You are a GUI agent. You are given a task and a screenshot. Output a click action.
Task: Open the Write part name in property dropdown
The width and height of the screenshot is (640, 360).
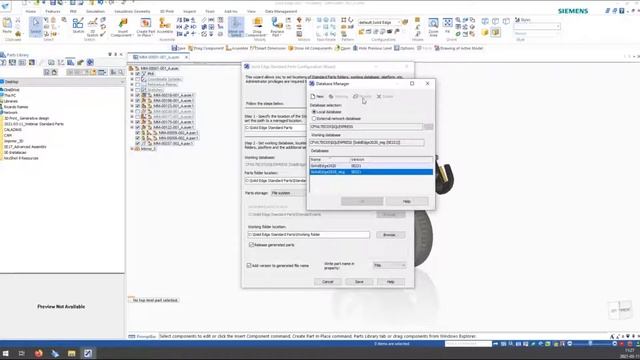point(389,265)
